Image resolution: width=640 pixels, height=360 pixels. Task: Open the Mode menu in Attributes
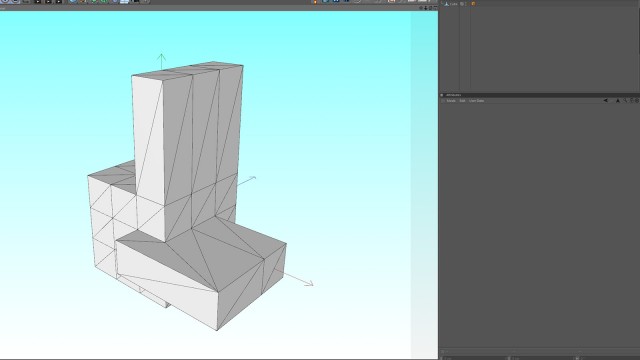point(451,101)
